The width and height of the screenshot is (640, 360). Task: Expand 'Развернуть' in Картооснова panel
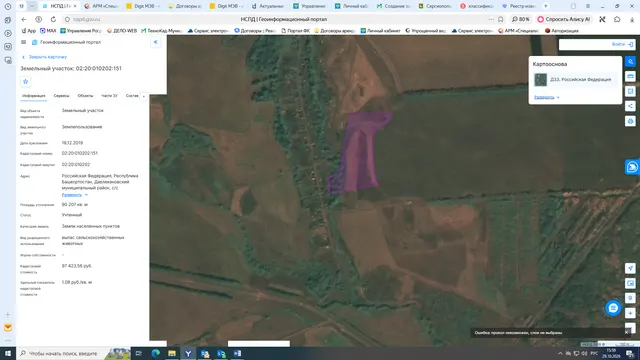coord(547,97)
